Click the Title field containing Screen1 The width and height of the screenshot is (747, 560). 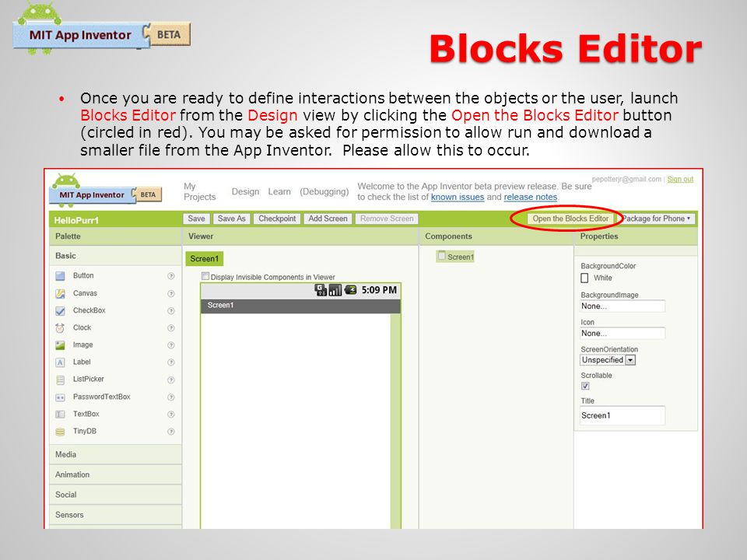[x=622, y=415]
